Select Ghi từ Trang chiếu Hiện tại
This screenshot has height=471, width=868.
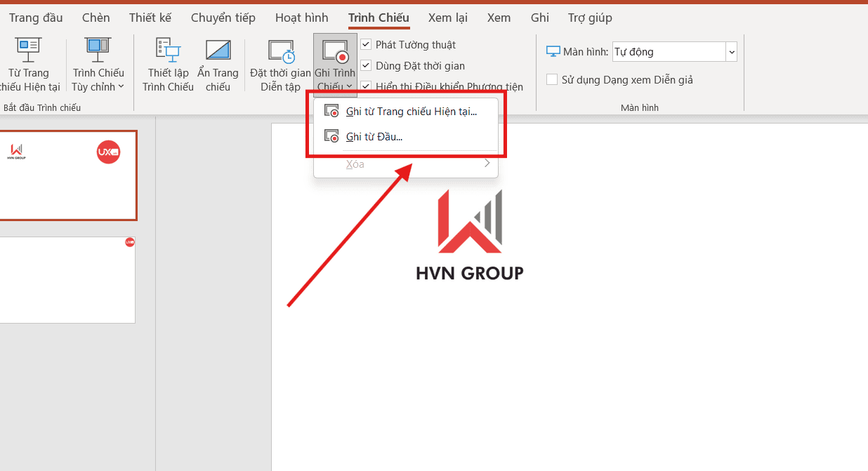click(x=411, y=112)
